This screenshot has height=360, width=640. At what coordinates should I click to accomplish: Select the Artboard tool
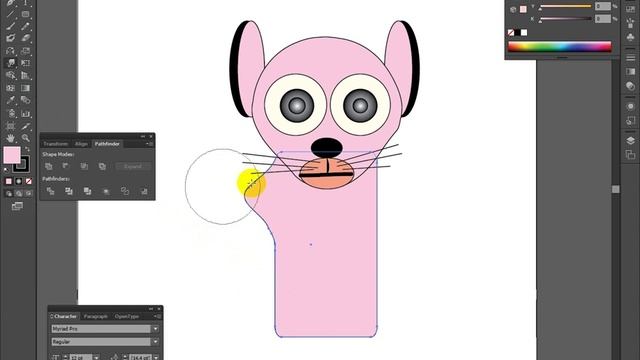point(11,126)
